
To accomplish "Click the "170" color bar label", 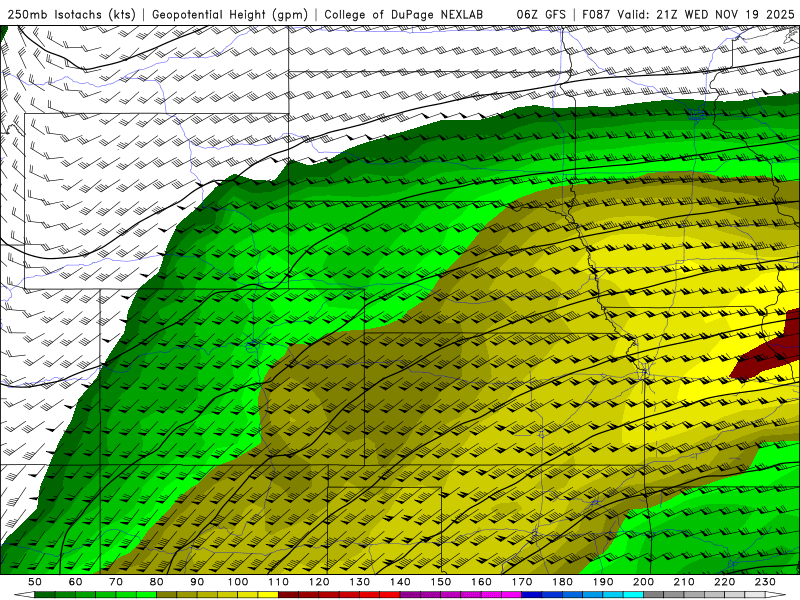I will coord(522,582).
